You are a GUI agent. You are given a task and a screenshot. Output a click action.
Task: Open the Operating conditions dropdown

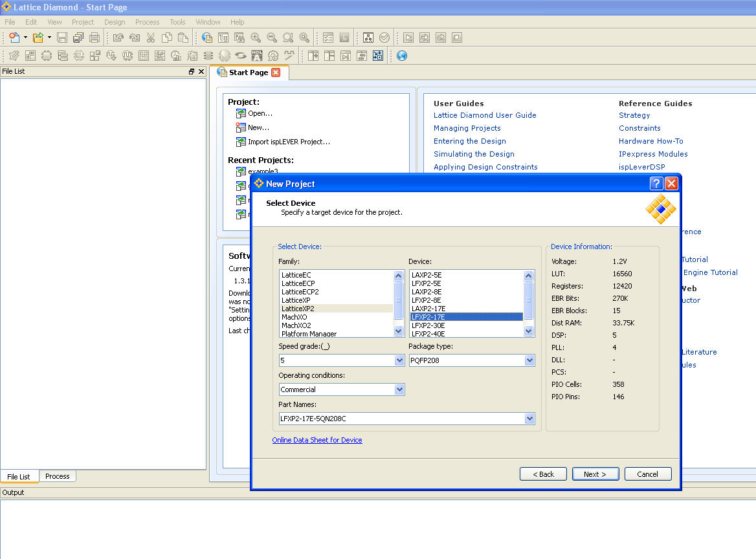(399, 389)
